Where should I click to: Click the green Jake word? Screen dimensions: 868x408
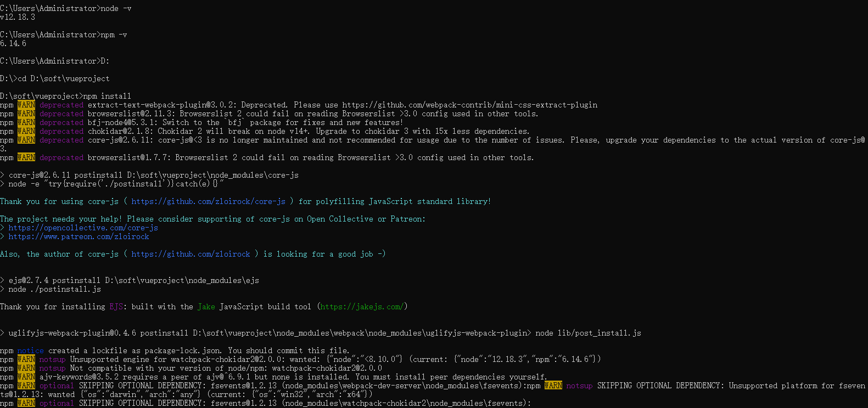(x=206, y=307)
